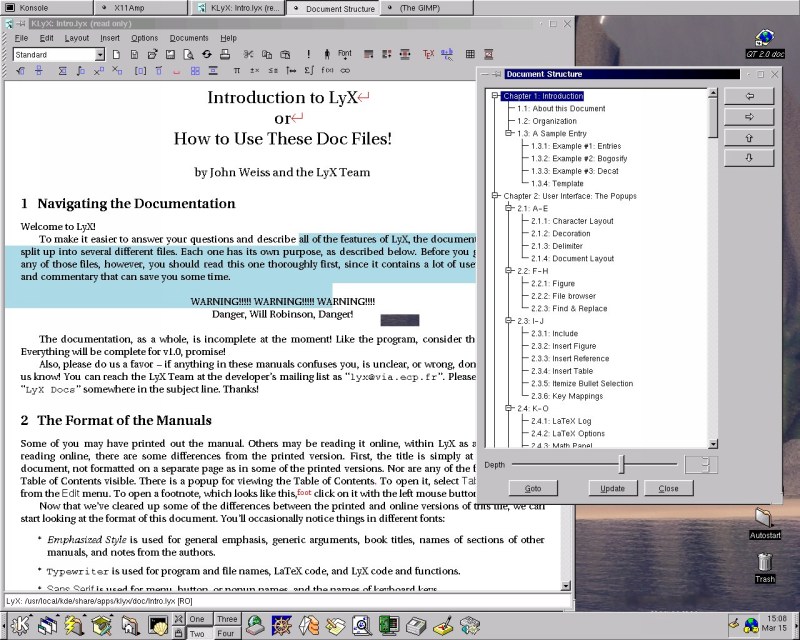Collapse the 2.3: I-J node

click(509, 321)
